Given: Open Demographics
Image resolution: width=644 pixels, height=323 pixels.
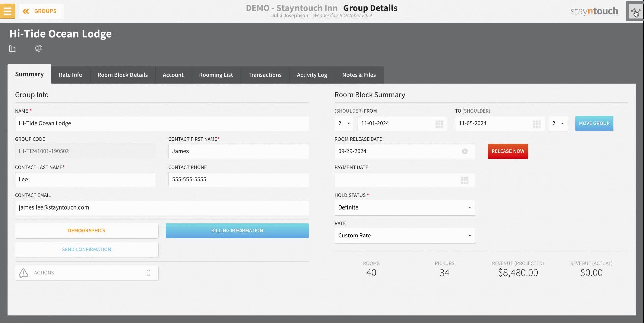Looking at the screenshot, I should click(x=87, y=231).
